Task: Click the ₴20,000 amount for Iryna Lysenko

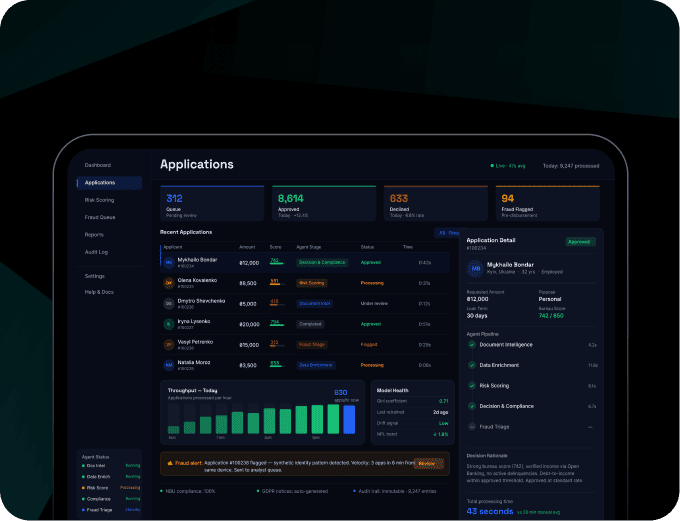Action: tap(249, 324)
